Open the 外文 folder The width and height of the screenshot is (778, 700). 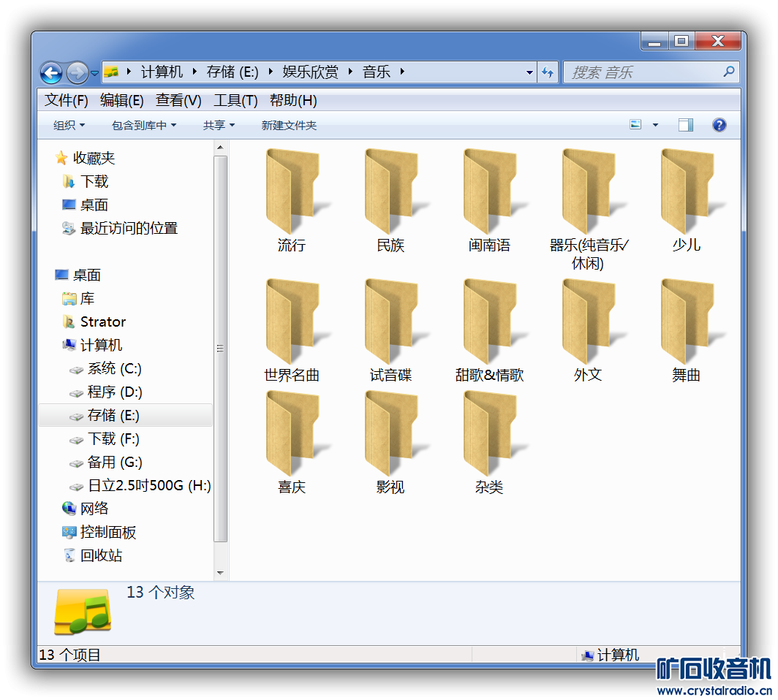(588, 331)
